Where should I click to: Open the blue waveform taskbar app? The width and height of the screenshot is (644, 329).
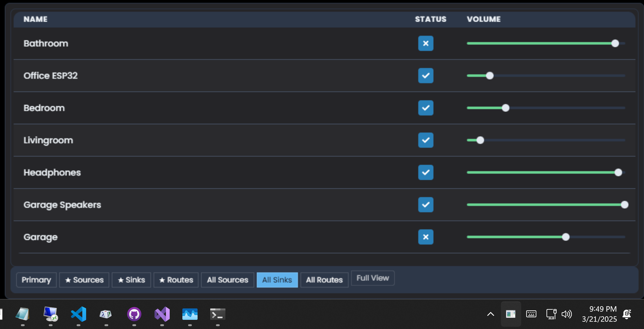tap(190, 314)
